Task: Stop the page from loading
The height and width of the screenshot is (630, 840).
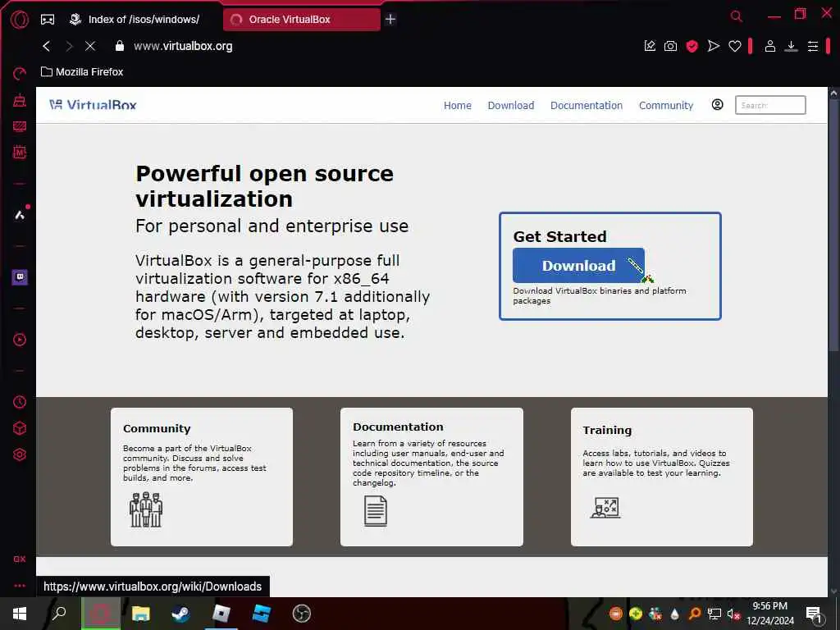Action: point(90,46)
